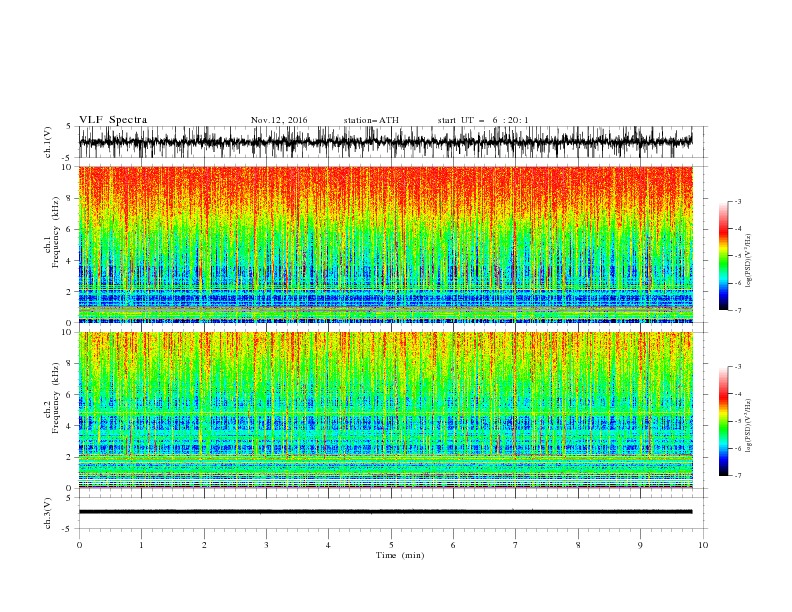This screenshot has width=792, height=612.
Task: Click time axis tick label "5"
Action: (x=391, y=545)
